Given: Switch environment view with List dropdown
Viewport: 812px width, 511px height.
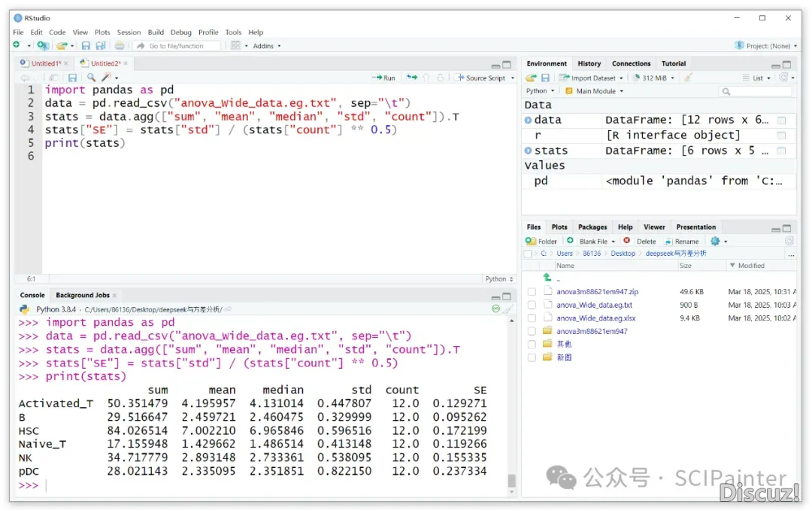Looking at the screenshot, I should [756, 78].
